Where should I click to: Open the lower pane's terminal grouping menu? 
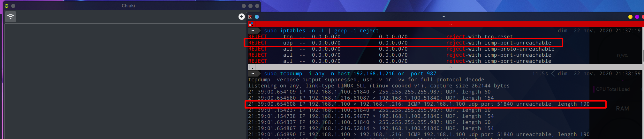click(x=251, y=67)
